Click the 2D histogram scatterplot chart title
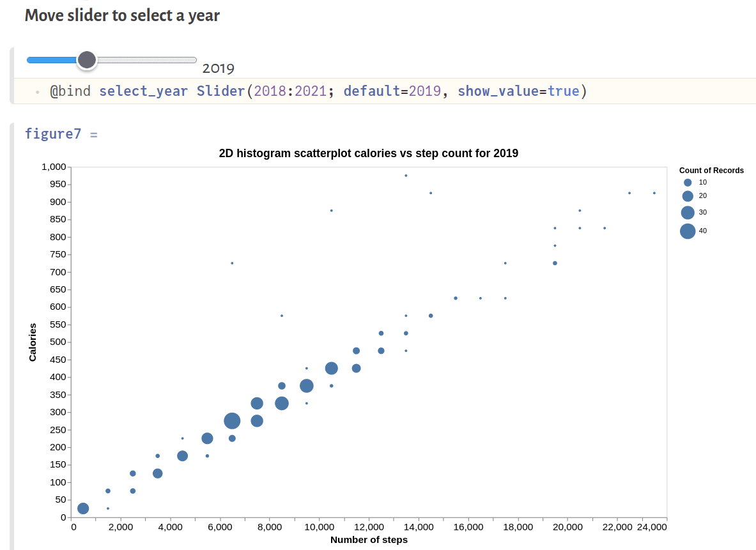 click(x=368, y=153)
